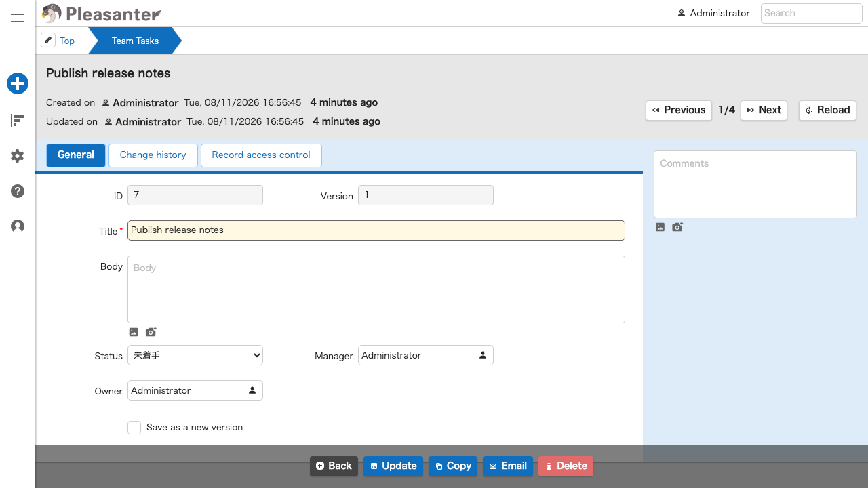Click the link icon beside Top breadcrumb
Viewport: 868px width, 488px height.
pyautogui.click(x=48, y=41)
